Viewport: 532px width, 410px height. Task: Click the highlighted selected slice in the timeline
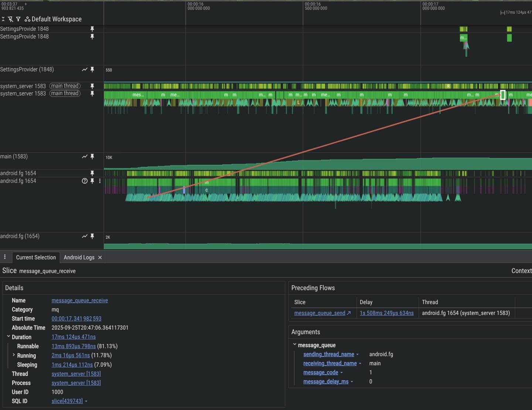(x=502, y=95)
